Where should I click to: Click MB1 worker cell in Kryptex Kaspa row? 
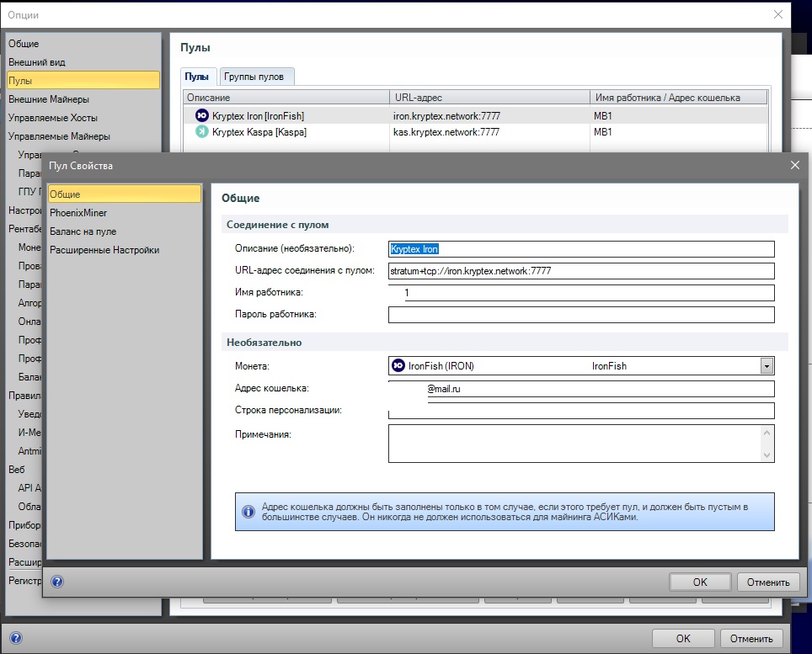coord(603,132)
